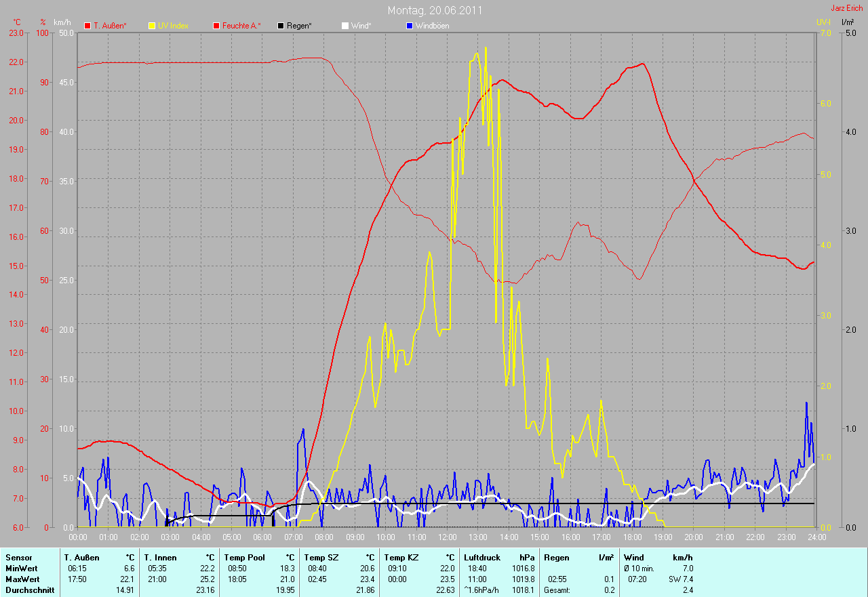The height and width of the screenshot is (597, 868).
Task: Click the blue Windböen legend square
Action: (x=410, y=26)
